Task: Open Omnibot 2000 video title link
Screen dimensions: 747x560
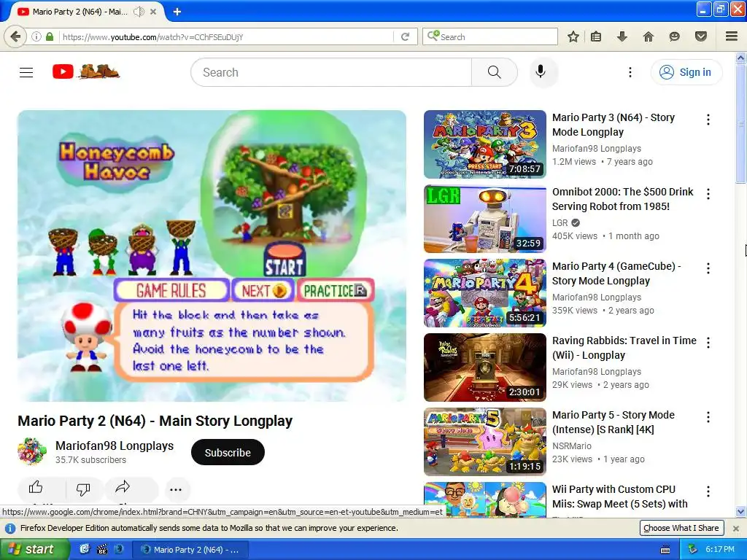Action: coord(622,198)
